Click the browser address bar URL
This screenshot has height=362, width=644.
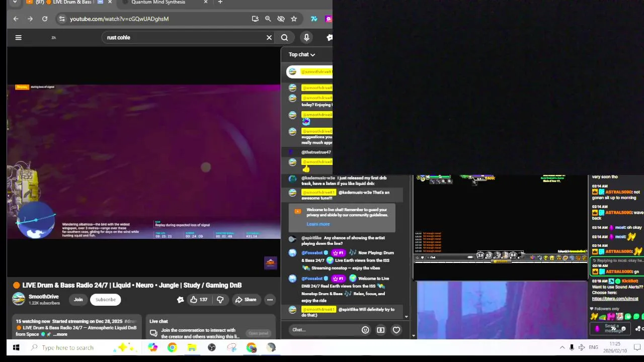[119, 19]
